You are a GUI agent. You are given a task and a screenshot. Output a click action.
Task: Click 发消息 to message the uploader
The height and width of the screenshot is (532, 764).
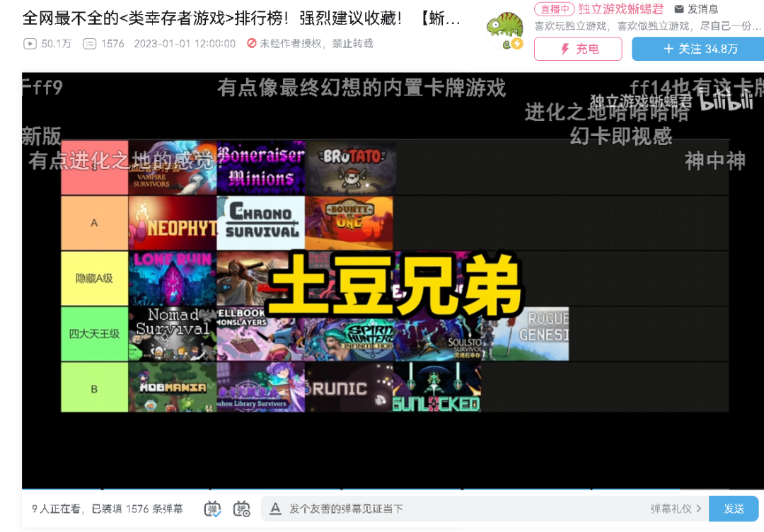(x=702, y=8)
